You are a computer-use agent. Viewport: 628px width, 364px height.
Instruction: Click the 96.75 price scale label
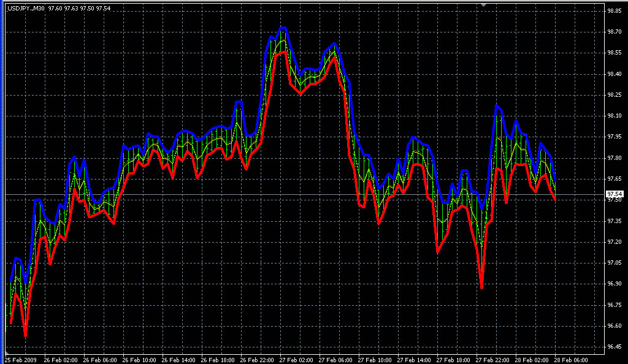[614, 305]
